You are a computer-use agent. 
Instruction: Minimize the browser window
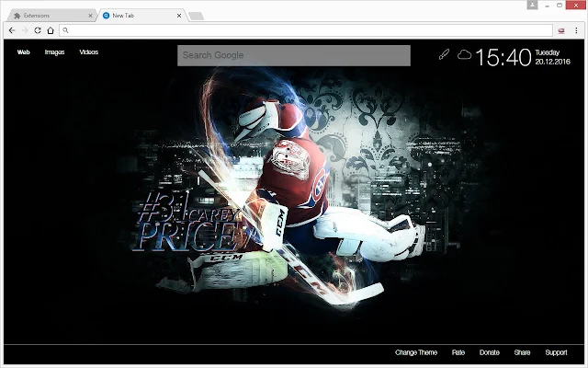pyautogui.click(x=548, y=6)
